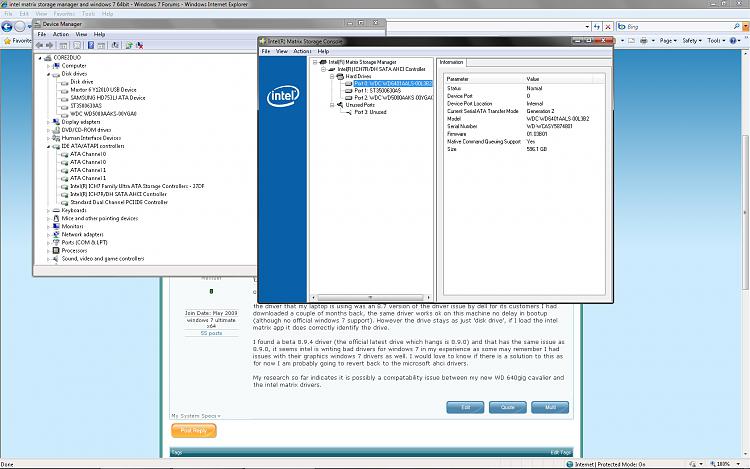Open the Help menu in Matrix Storage Console
The image size is (750, 469).
tap(323, 51)
